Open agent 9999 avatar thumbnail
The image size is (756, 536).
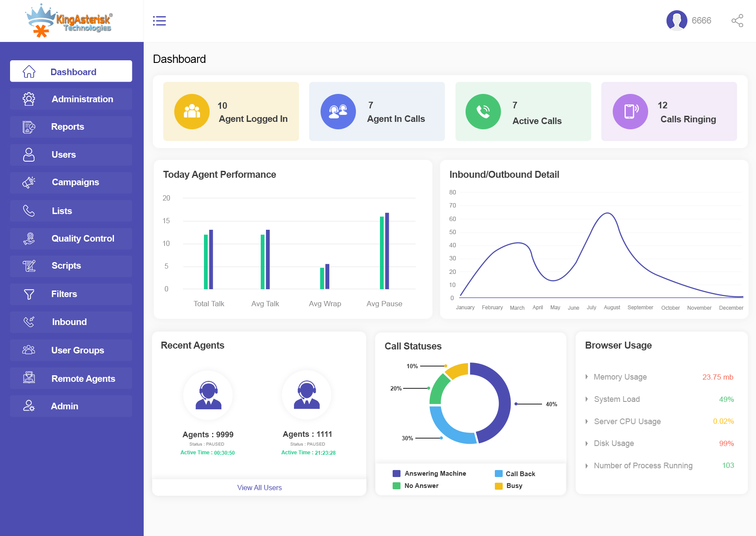(208, 395)
